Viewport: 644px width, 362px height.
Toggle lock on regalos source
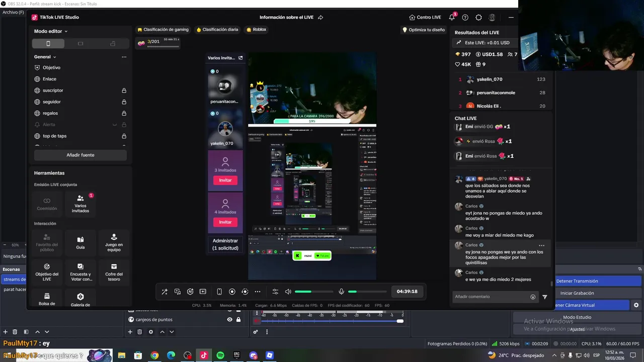point(124,113)
